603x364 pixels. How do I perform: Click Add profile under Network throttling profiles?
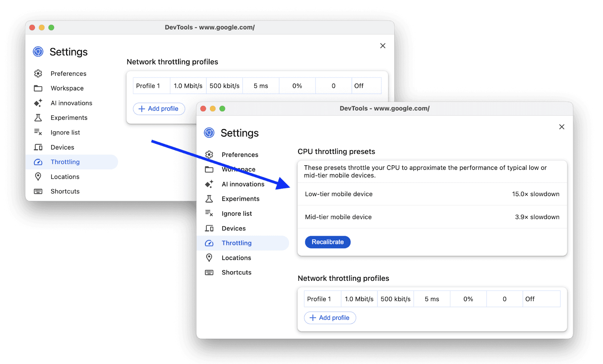(x=330, y=317)
